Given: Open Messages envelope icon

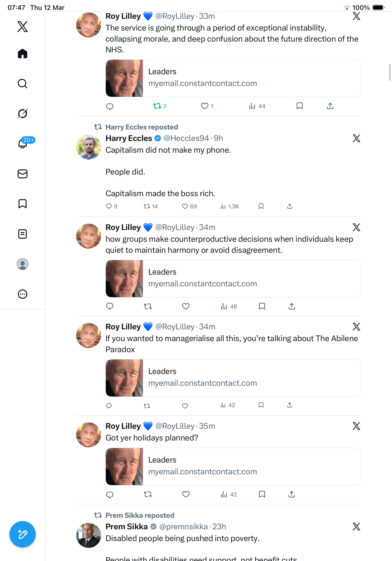Looking at the screenshot, I should tap(23, 174).
